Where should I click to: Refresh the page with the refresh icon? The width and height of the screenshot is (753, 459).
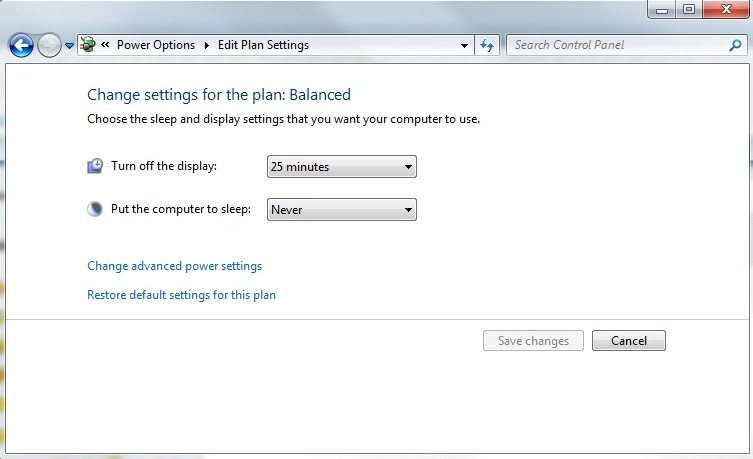click(488, 45)
